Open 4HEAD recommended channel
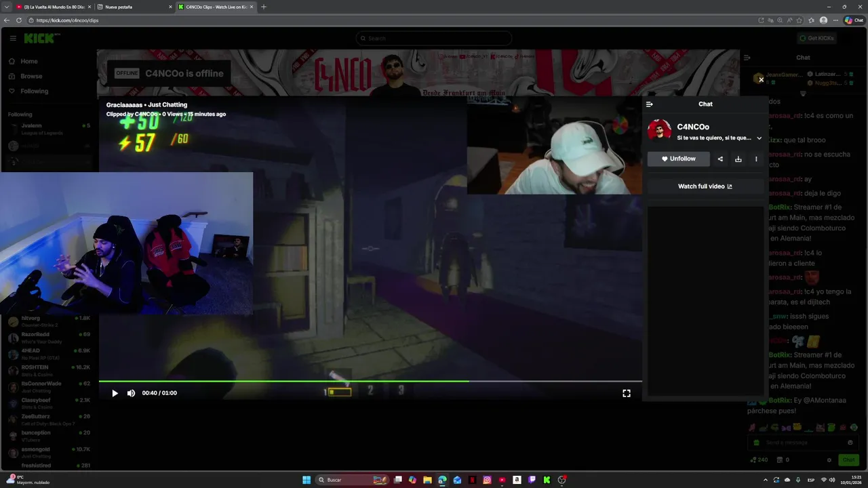 click(47, 354)
